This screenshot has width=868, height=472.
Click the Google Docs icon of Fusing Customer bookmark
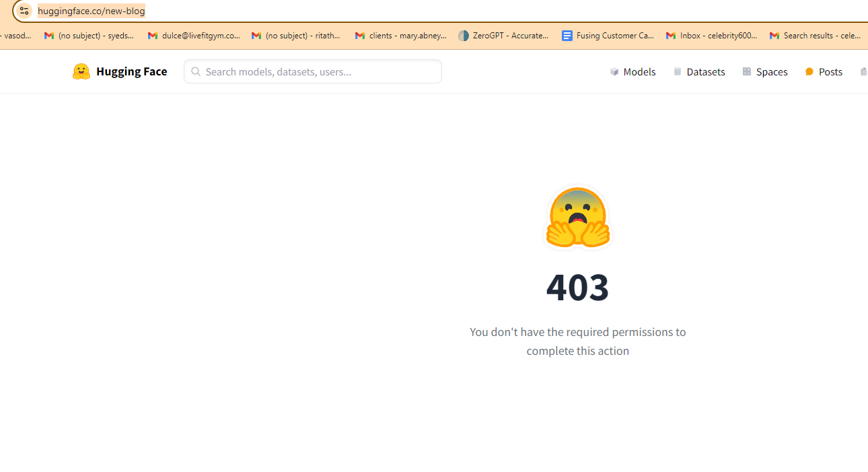(x=567, y=36)
